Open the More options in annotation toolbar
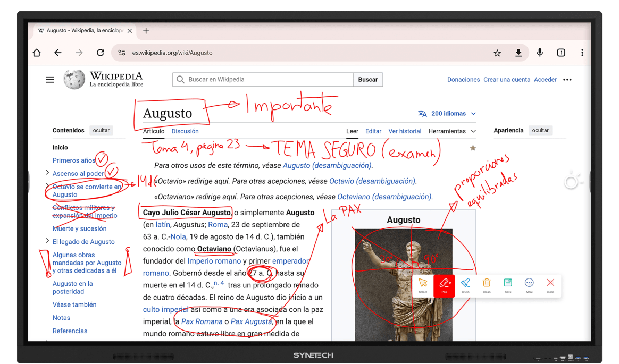The width and height of the screenshot is (619, 364). (x=529, y=285)
